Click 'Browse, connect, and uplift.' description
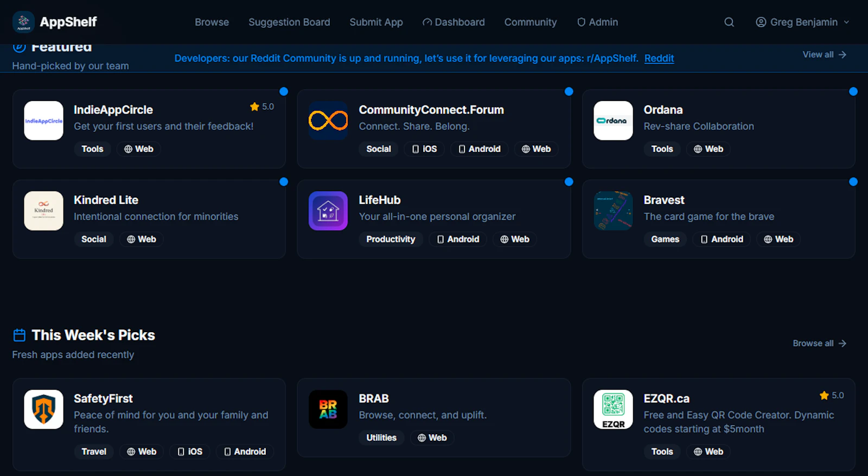The height and width of the screenshot is (476, 868). pyautogui.click(x=423, y=415)
